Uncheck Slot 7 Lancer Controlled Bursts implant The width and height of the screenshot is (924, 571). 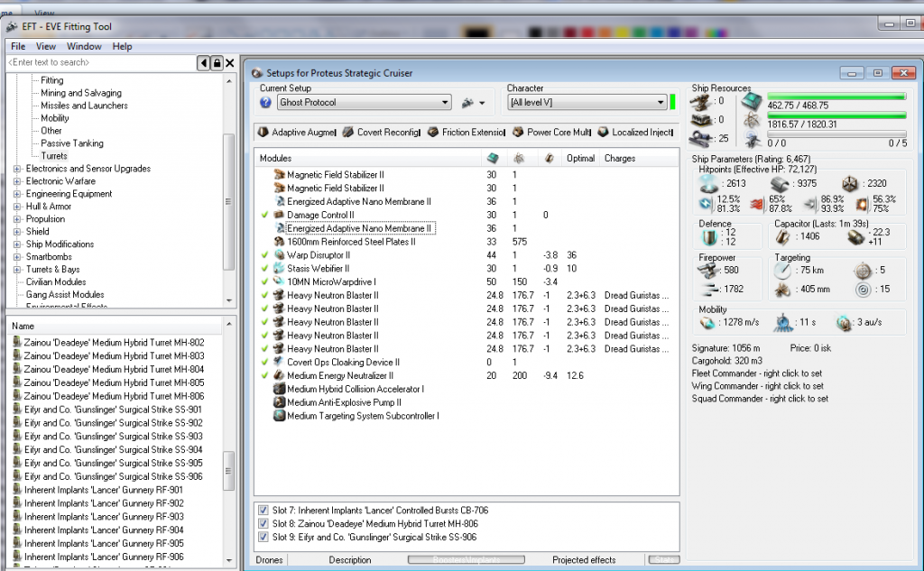pyautogui.click(x=263, y=511)
